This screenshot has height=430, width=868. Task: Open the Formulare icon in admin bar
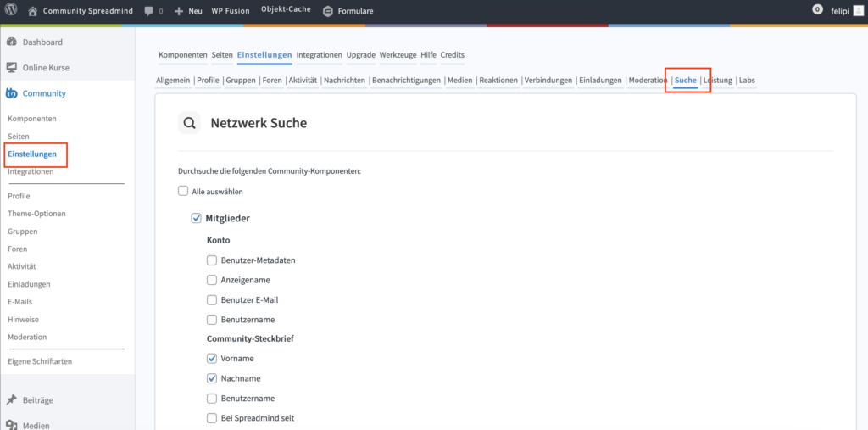tap(328, 11)
